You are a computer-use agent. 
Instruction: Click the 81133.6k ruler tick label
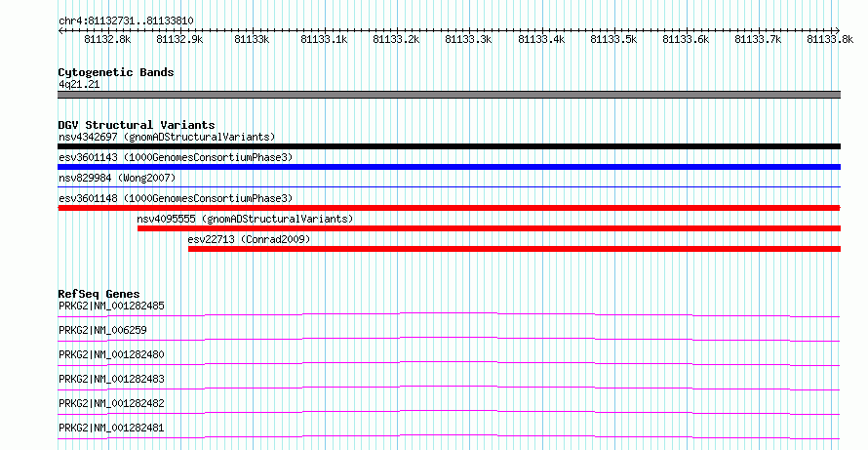[x=686, y=39]
